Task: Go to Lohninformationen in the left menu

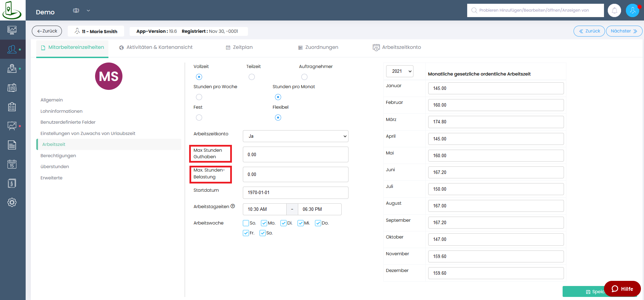Action: pyautogui.click(x=62, y=111)
